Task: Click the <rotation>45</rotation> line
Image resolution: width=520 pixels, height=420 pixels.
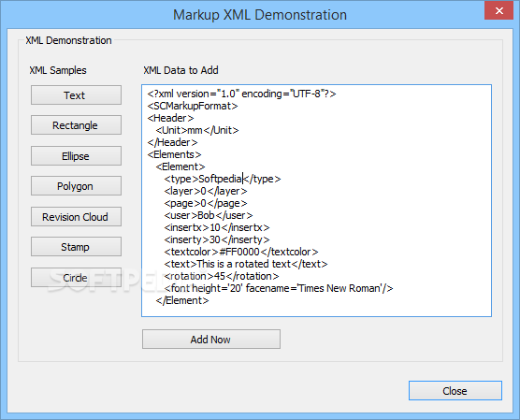Action: [x=222, y=276]
